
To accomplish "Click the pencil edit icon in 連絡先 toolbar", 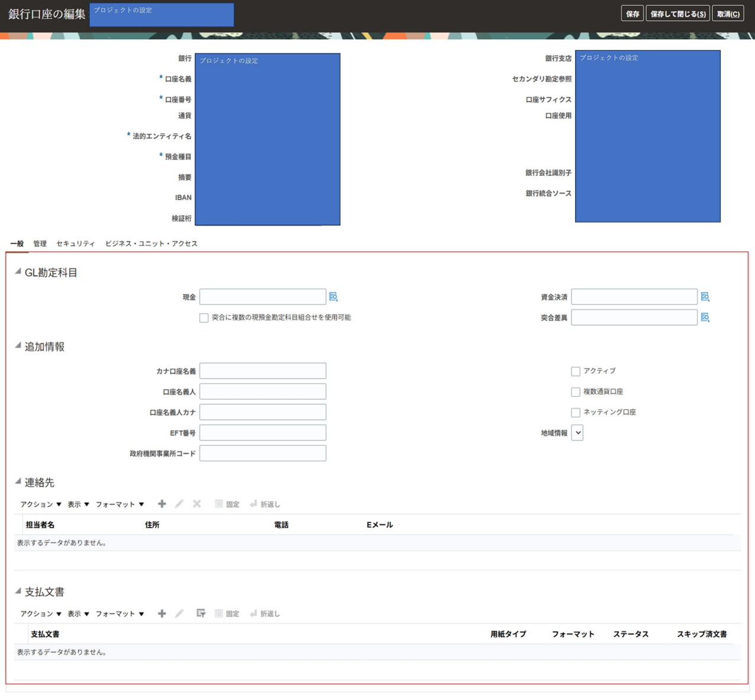I will pos(179,504).
